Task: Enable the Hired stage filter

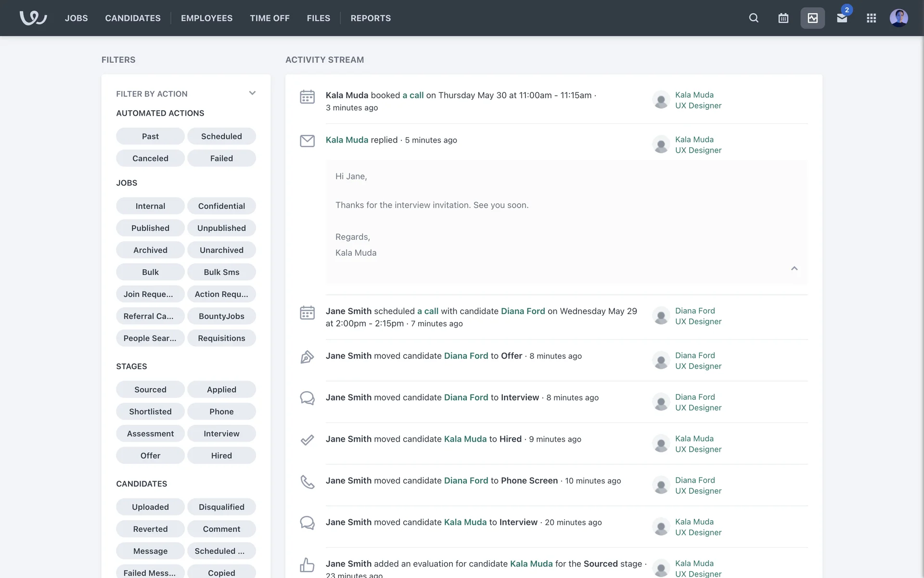Action: tap(221, 455)
